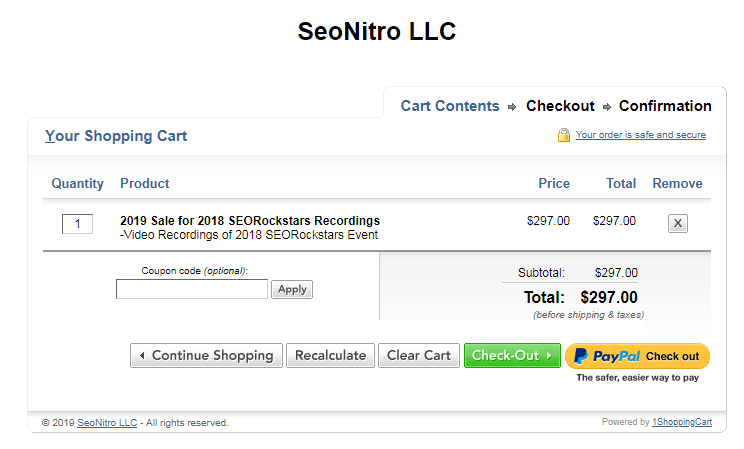Click the 2019 Sale SEORockstars Recordings product name
The image size is (744, 449).
click(250, 221)
